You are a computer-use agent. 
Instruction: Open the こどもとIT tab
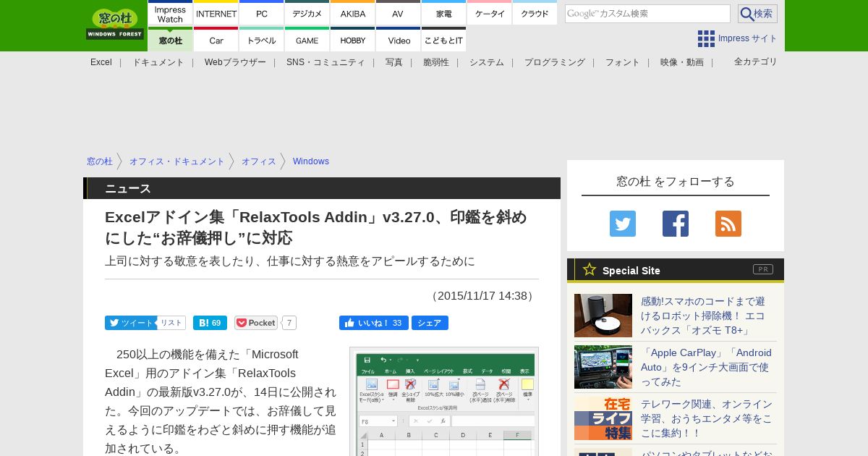click(x=443, y=40)
